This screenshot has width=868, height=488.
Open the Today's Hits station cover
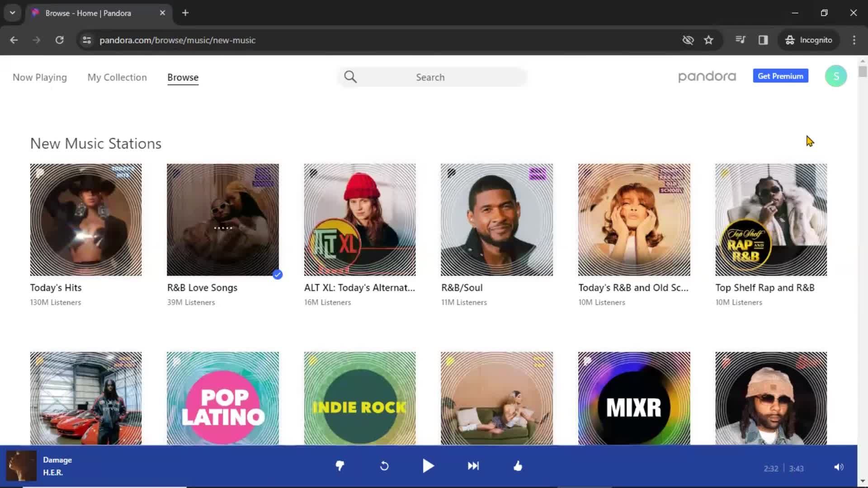[x=86, y=220]
